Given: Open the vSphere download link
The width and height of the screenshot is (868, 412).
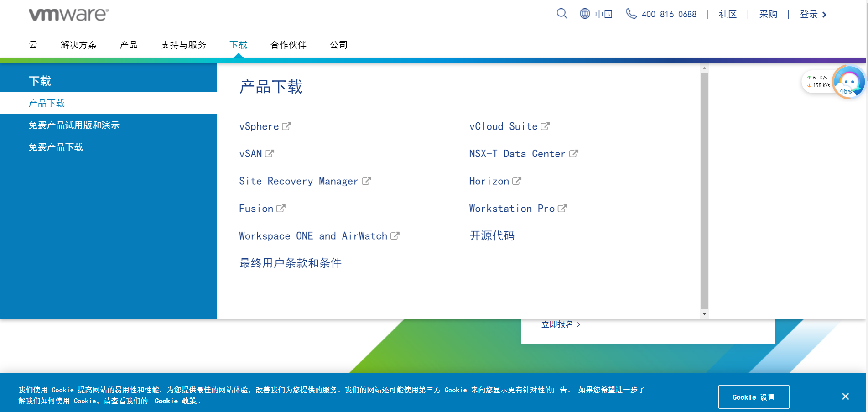Looking at the screenshot, I should click(259, 126).
